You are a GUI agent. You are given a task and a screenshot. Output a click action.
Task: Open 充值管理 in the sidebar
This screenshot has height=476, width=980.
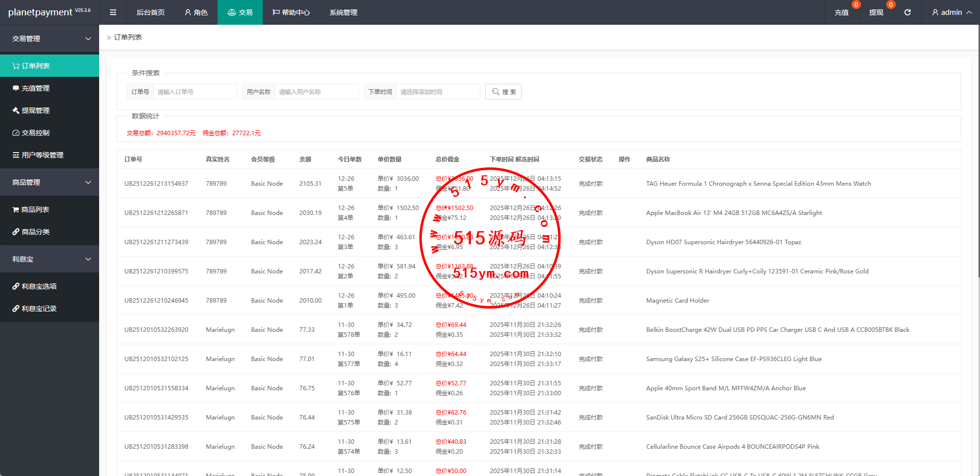pos(35,88)
